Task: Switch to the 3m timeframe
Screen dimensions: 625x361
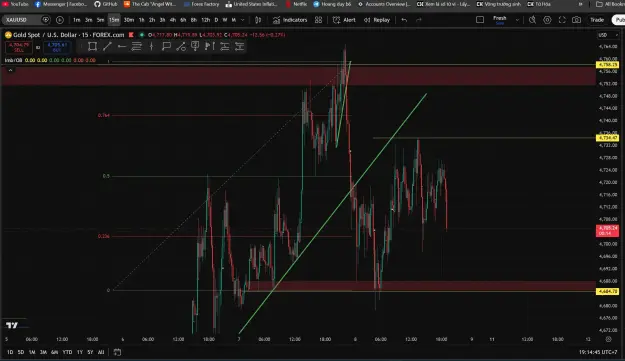Action: [x=88, y=20]
